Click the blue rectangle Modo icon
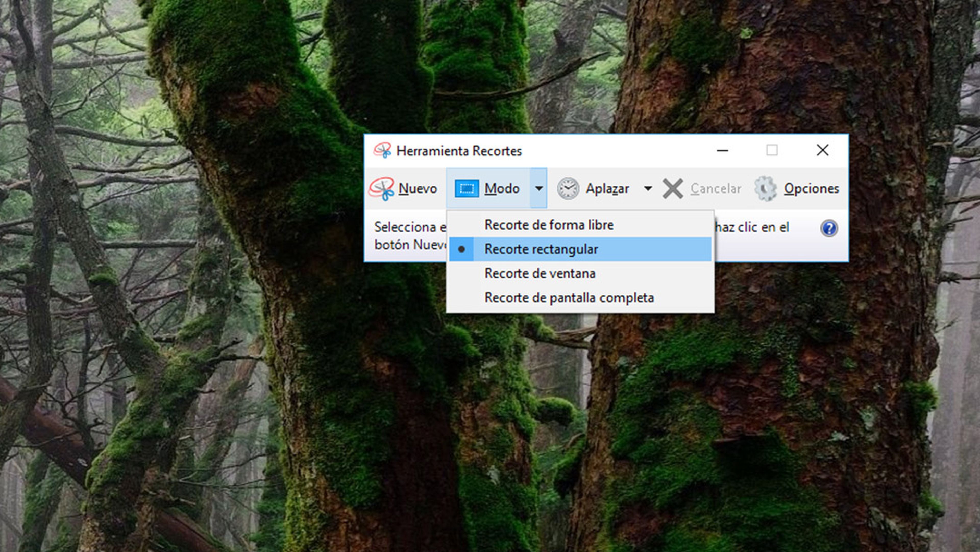980x552 pixels. click(467, 188)
